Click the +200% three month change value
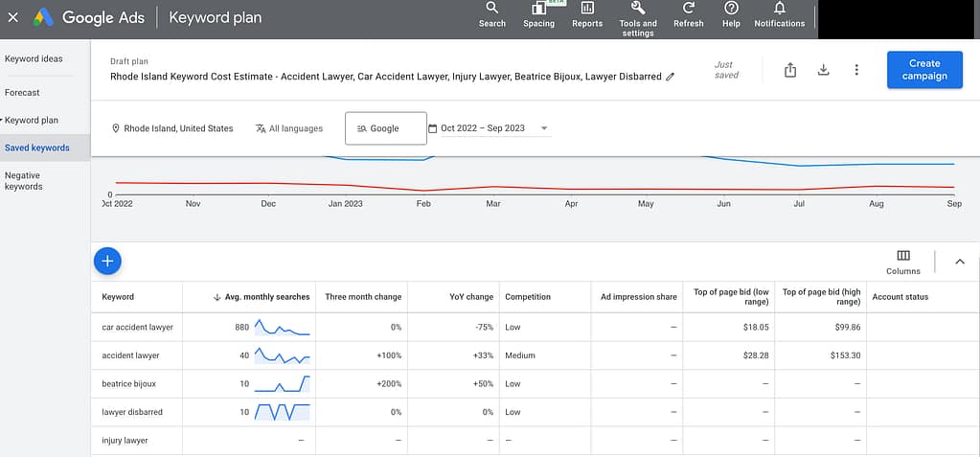The image size is (980, 457). click(389, 383)
